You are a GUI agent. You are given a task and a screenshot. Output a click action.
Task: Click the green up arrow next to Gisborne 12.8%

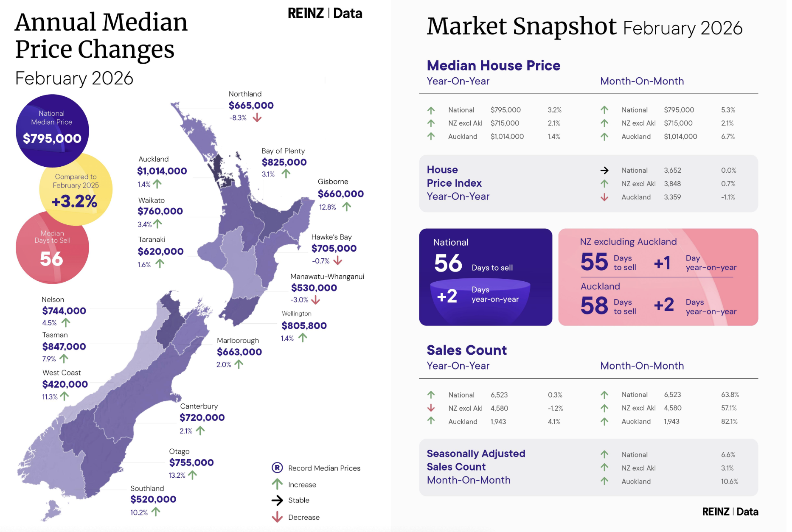(x=347, y=207)
